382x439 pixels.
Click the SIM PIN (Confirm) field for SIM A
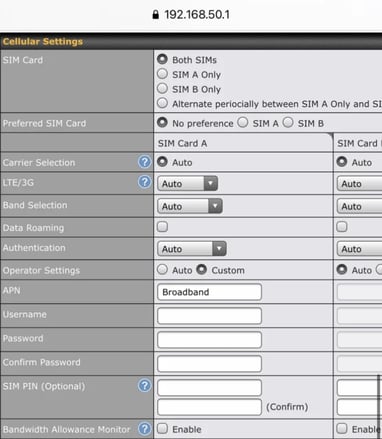point(209,407)
